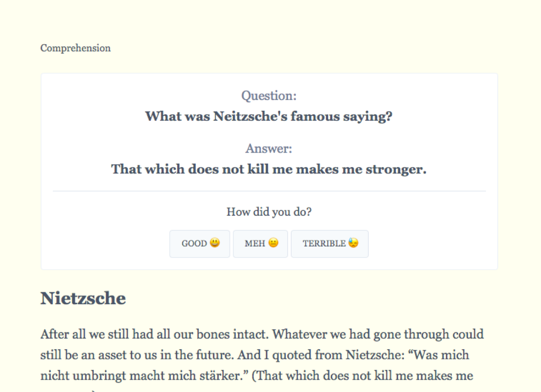Image resolution: width=541 pixels, height=392 pixels.
Task: Rate your answer as GOOD
Action: click(200, 244)
